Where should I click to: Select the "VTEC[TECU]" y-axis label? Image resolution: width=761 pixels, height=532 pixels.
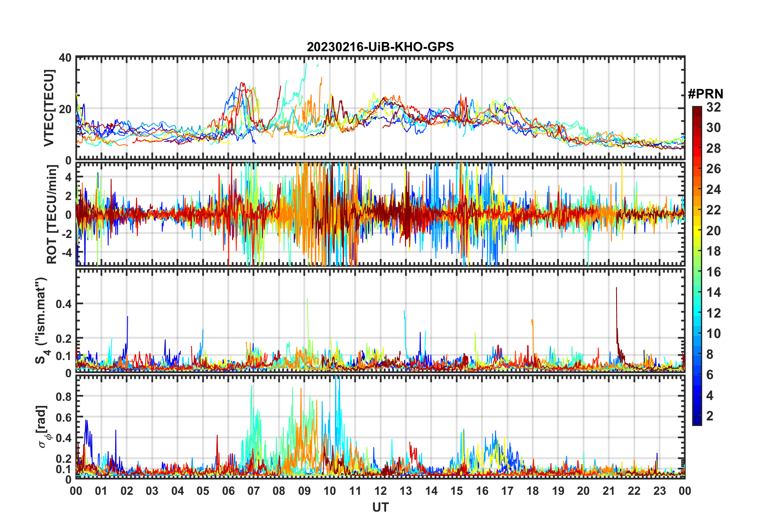[49, 108]
